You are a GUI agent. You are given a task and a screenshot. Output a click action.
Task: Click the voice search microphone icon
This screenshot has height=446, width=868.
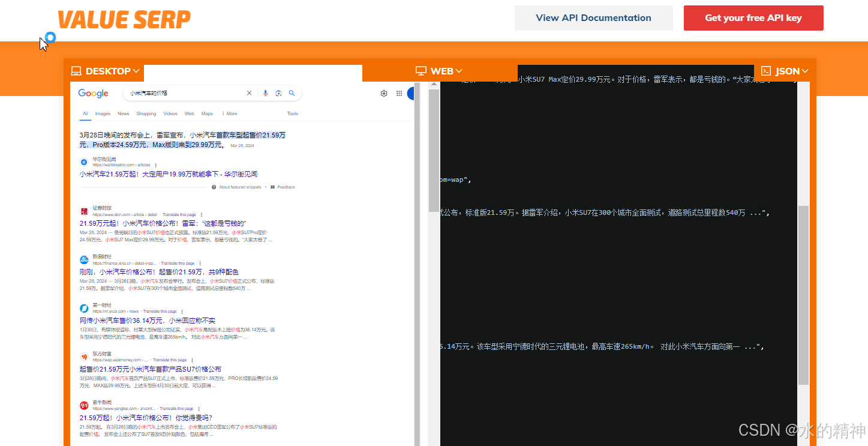(265, 93)
